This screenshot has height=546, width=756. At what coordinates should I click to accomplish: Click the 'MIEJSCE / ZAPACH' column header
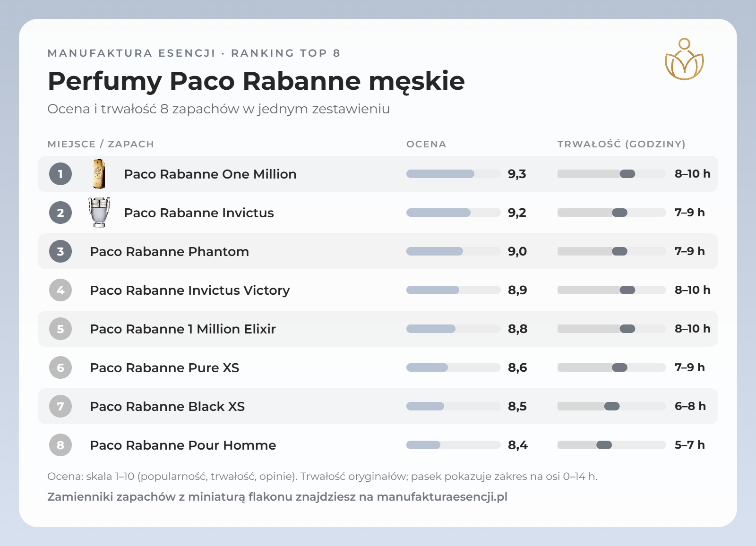[x=101, y=144]
